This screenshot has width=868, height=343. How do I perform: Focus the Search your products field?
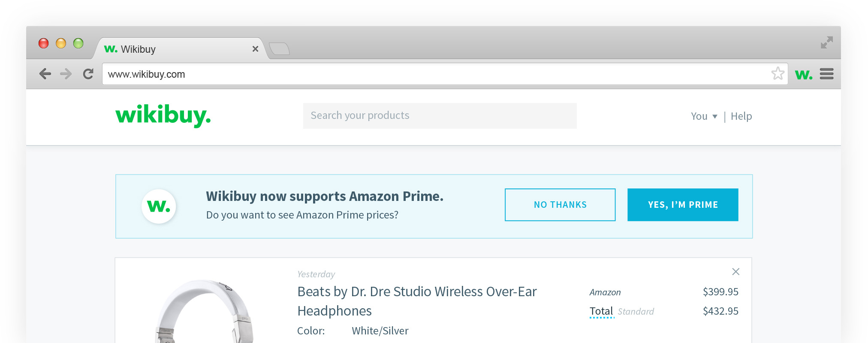440,115
